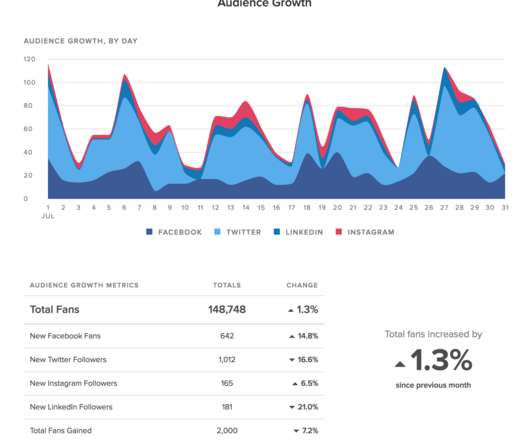Click the large up arrow beside big 1.3%
530x442 pixels.
click(400, 364)
